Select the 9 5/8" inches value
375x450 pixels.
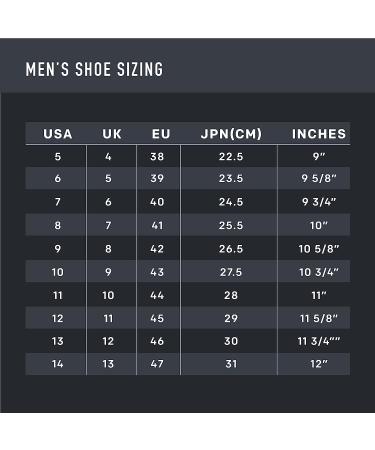pyautogui.click(x=319, y=178)
